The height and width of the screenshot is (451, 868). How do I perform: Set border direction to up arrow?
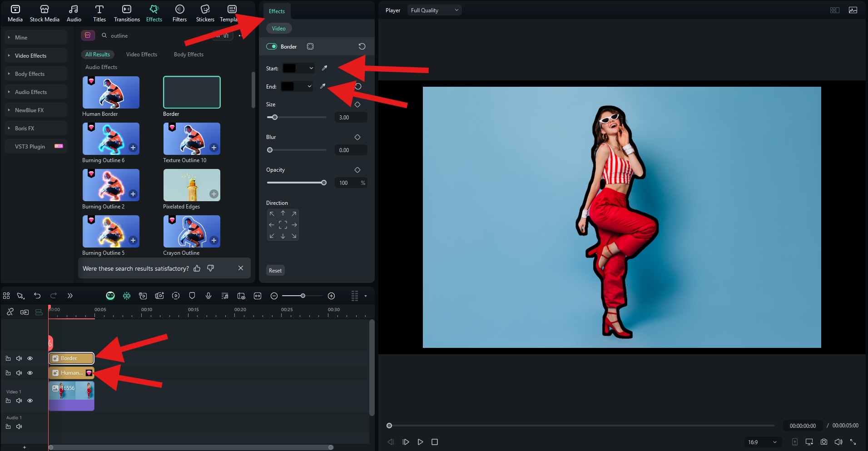pos(283,213)
